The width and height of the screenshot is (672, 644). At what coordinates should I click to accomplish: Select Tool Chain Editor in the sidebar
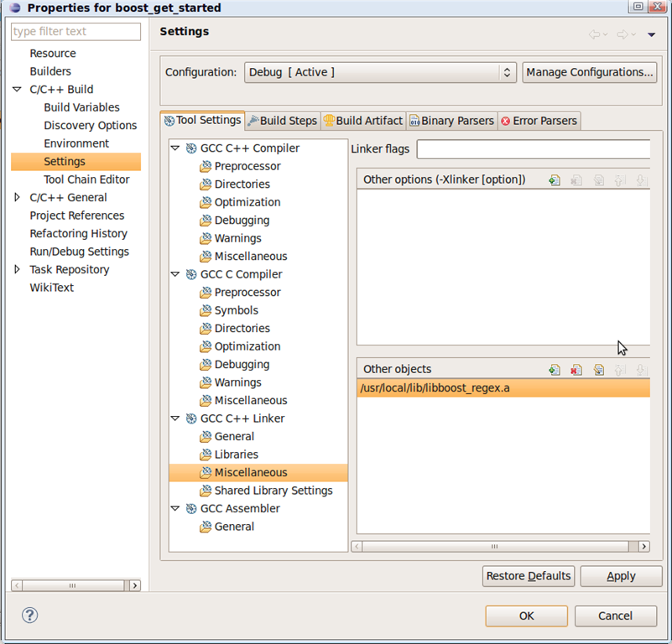tap(86, 179)
